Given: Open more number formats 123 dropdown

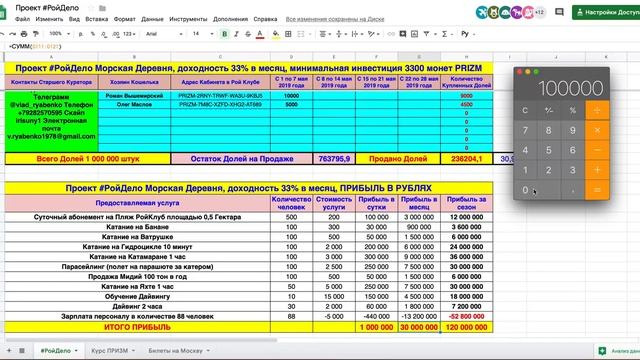Looking at the screenshot, I should [129, 34].
